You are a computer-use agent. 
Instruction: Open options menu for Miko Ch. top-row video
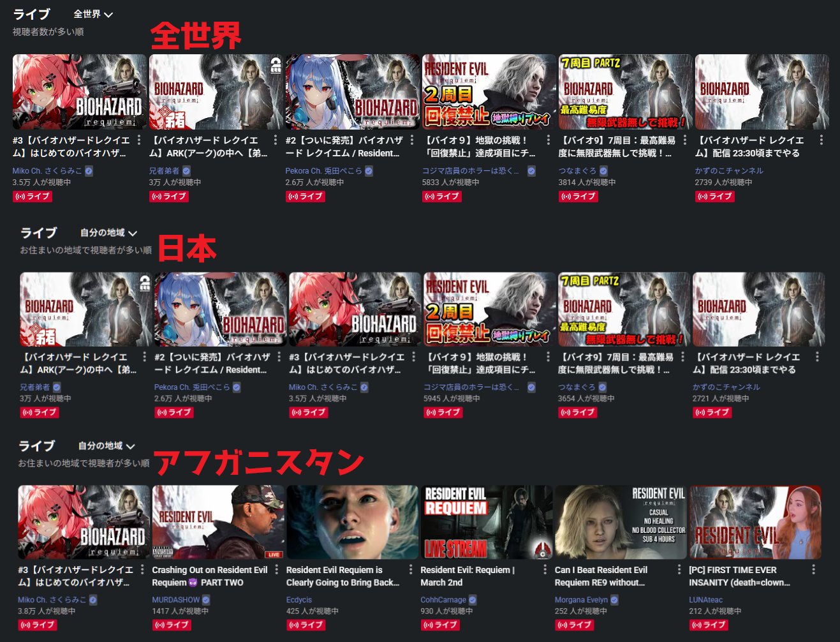coord(139,140)
